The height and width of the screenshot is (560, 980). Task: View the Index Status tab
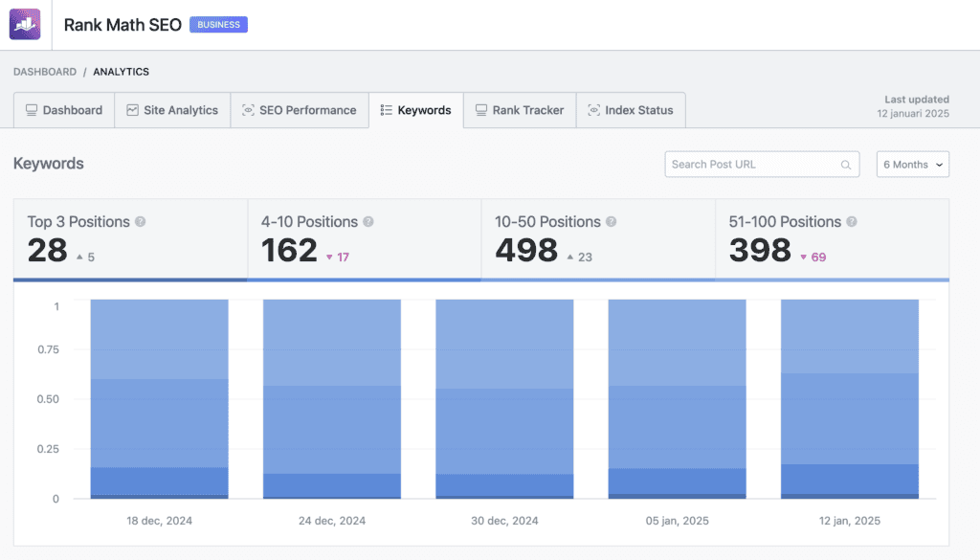click(x=631, y=110)
